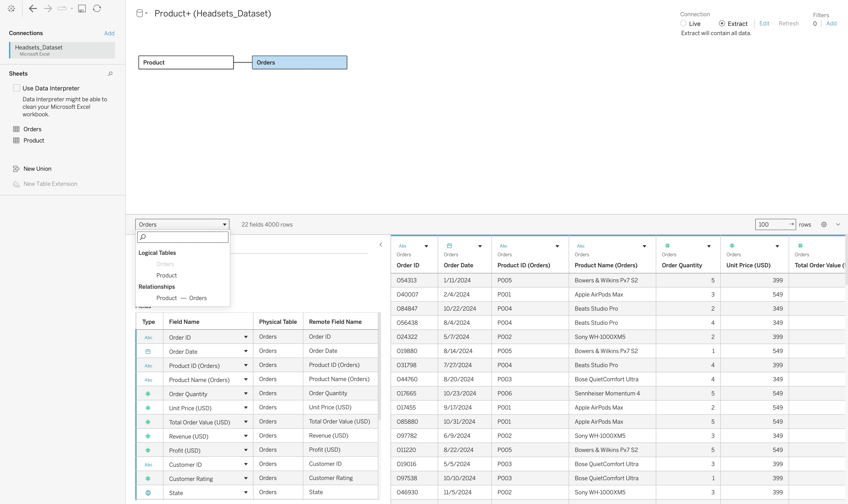848x504 pixels.
Task: Open Order Date column header dropdown
Action: tap(480, 246)
